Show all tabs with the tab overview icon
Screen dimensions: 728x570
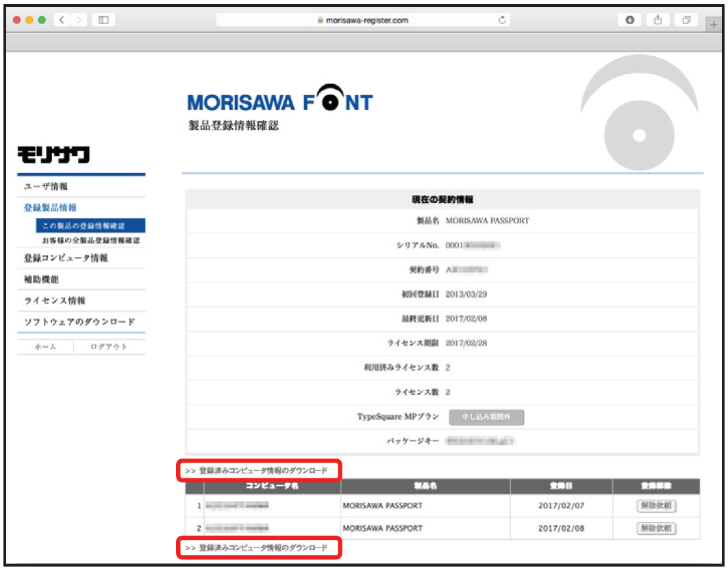click(x=686, y=20)
